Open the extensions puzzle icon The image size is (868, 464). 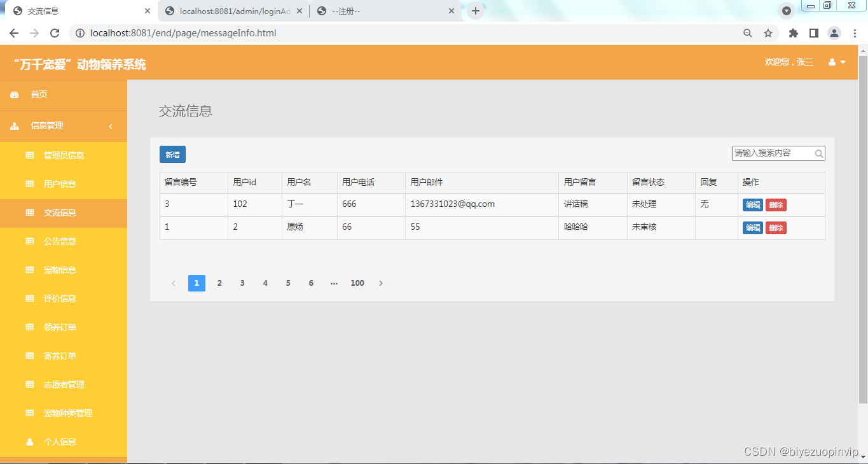point(793,33)
